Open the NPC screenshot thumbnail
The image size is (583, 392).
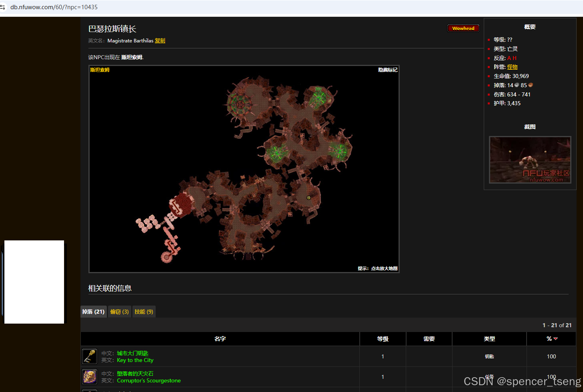(530, 160)
